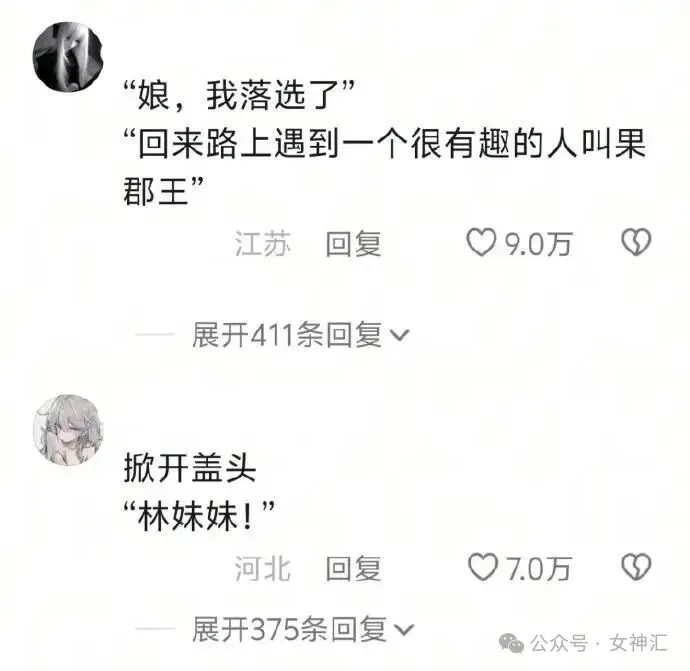This screenshot has width=690, height=671.
Task: Open the silver-haired anime avatar profile
Action: tap(68, 430)
